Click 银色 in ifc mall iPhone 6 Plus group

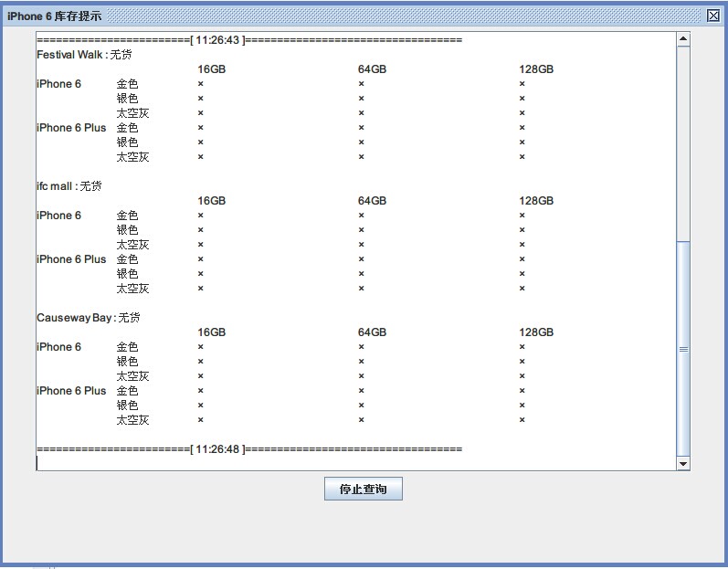127,274
